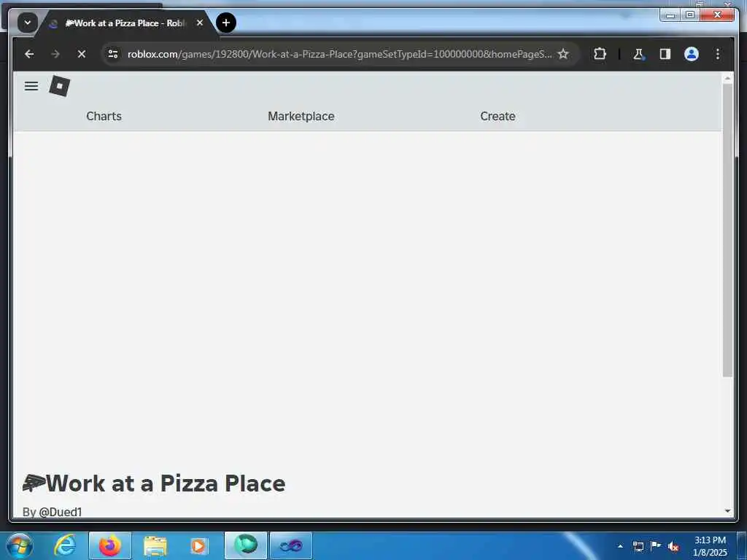Click the address bar URL field
747x560 pixels.
click(339, 54)
